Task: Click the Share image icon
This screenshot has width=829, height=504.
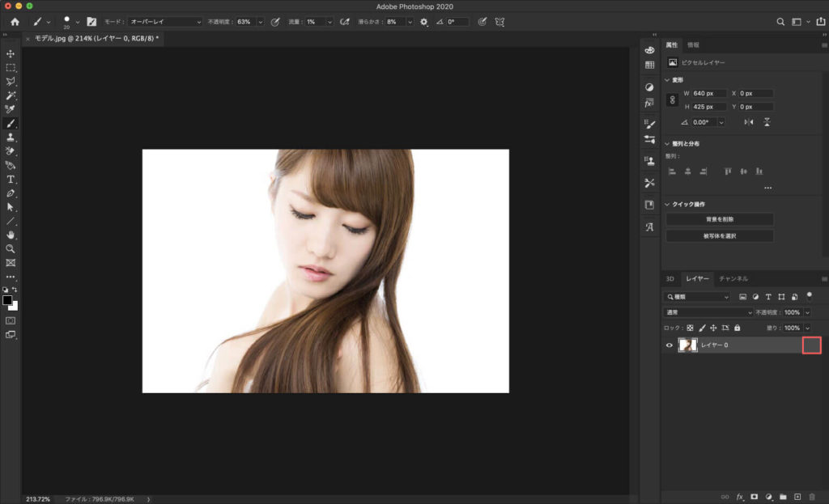Action: (x=821, y=22)
